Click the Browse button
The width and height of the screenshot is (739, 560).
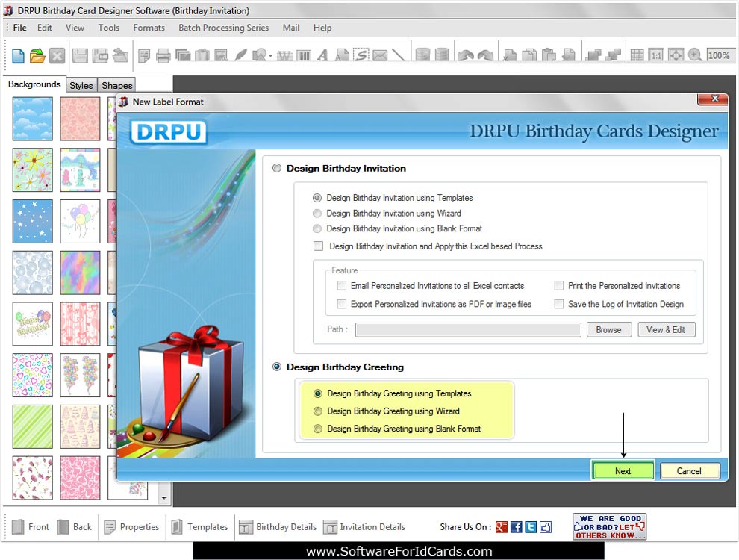click(x=608, y=329)
